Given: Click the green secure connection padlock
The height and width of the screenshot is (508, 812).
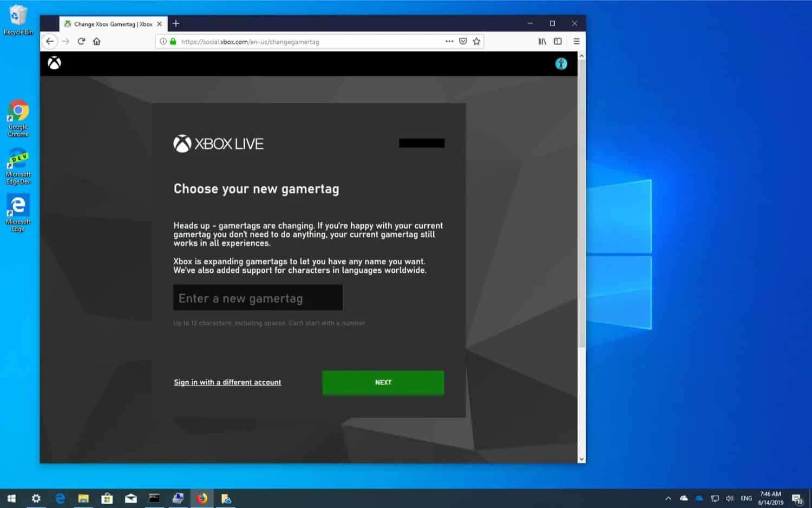Looking at the screenshot, I should tap(173, 41).
